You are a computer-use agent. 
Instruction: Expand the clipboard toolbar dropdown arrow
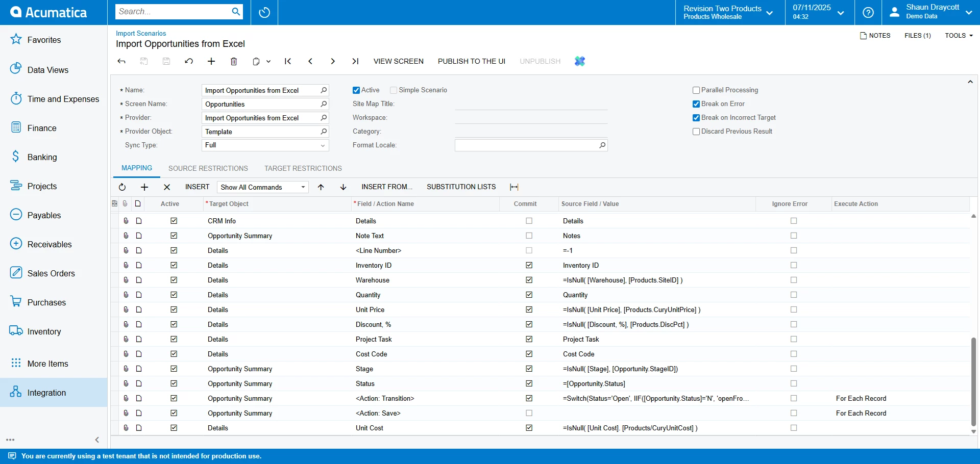click(x=268, y=62)
